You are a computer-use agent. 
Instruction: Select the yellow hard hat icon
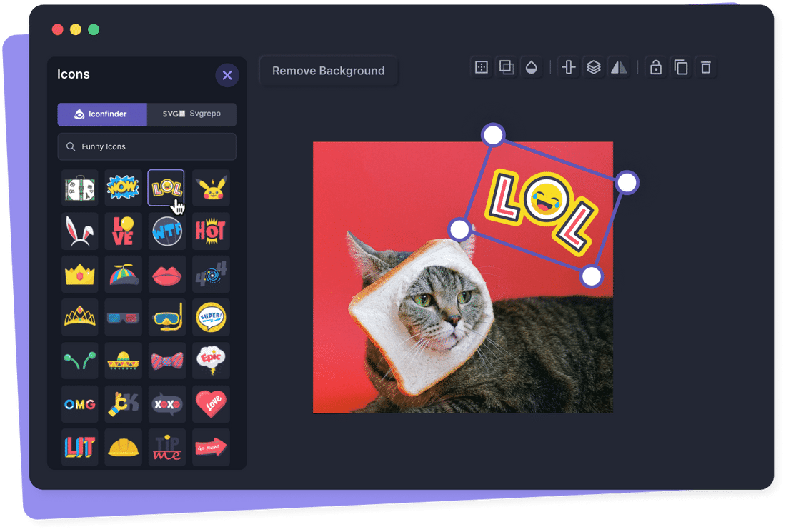[124, 447]
